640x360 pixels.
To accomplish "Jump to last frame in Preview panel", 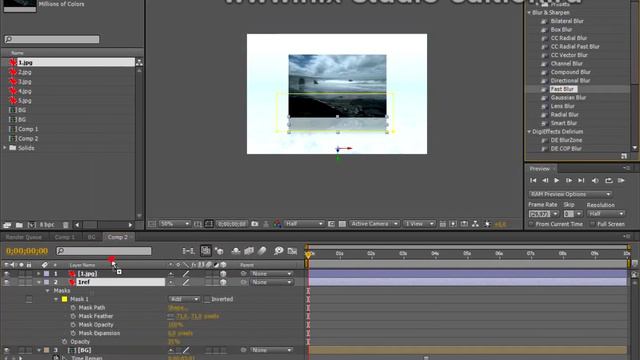I will coord(581,180).
